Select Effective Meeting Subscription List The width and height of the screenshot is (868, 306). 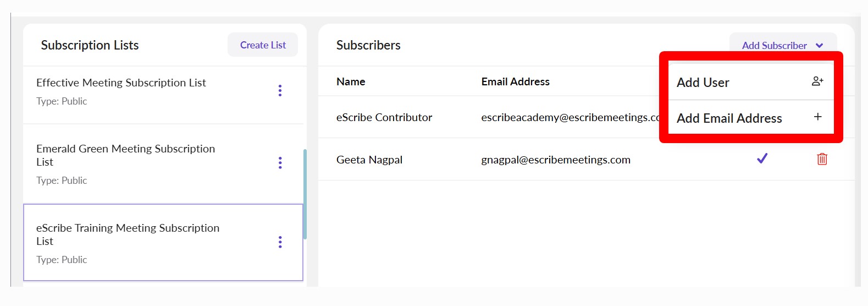coord(121,83)
